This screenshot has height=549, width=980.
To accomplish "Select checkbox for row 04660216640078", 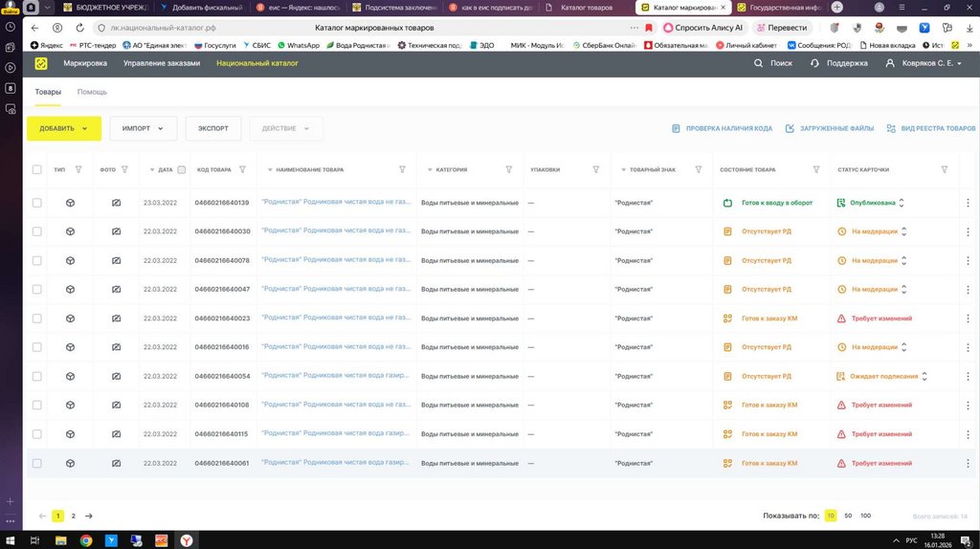I will pos(37,260).
